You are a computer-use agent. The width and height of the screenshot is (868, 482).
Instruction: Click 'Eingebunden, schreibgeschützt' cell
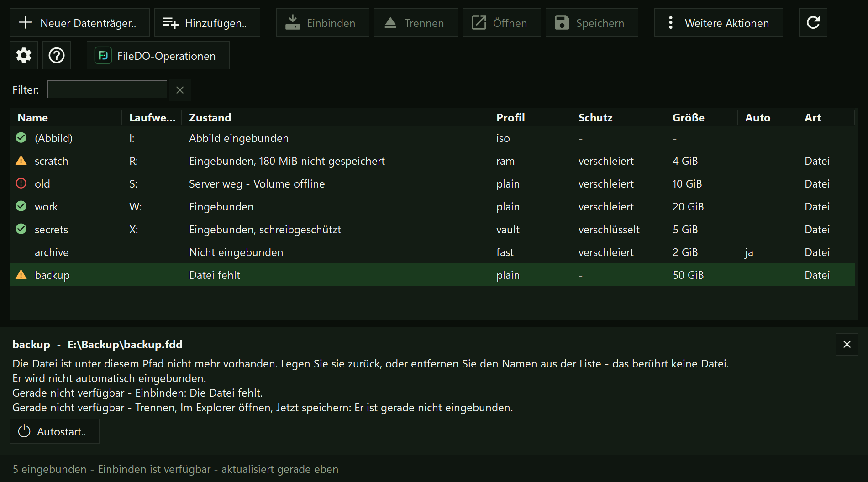265,229
